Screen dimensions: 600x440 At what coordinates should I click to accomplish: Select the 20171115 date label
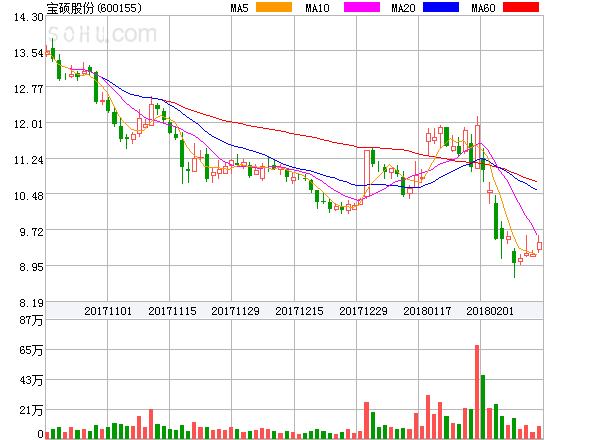[x=172, y=311]
